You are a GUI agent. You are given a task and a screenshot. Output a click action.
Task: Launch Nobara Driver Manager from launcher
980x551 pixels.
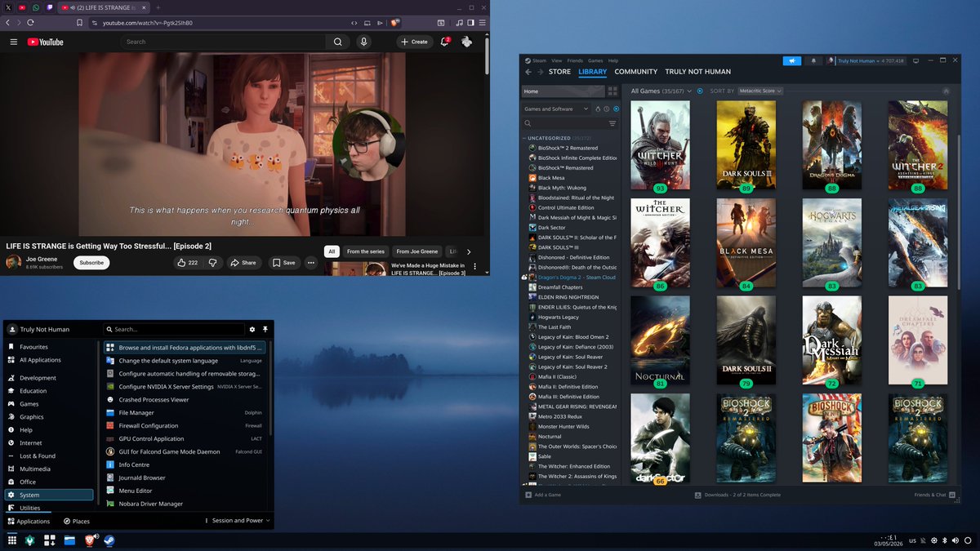click(185, 504)
